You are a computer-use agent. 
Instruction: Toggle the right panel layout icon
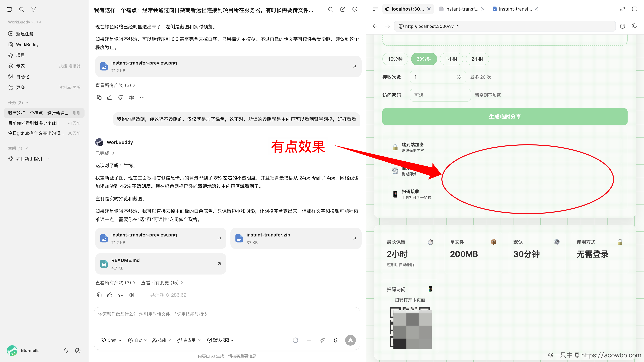pyautogui.click(x=634, y=9)
